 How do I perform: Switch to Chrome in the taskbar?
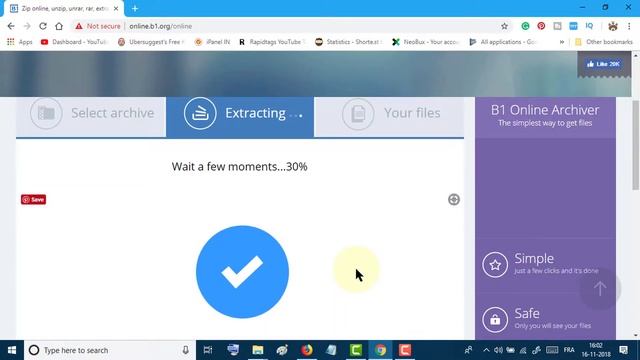click(x=380, y=350)
